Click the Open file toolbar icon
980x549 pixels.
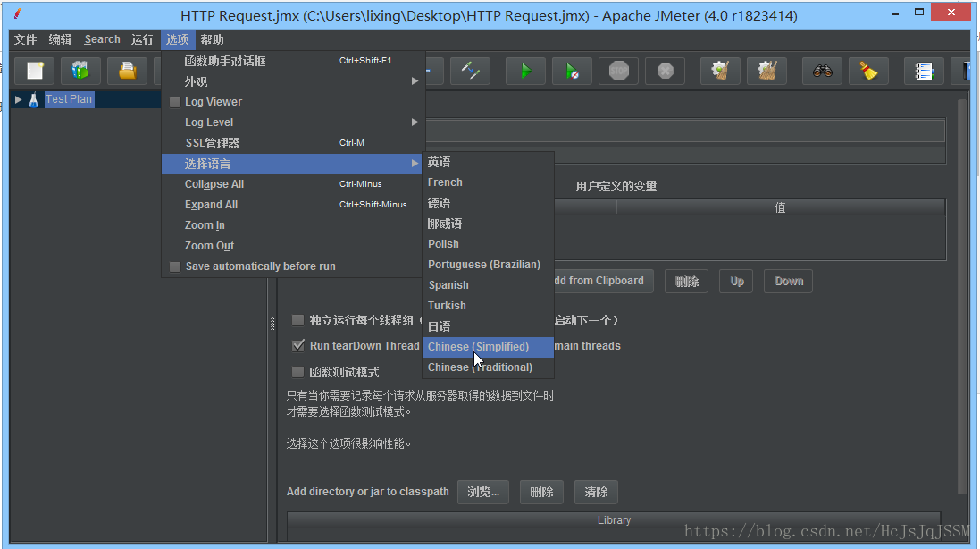(128, 71)
